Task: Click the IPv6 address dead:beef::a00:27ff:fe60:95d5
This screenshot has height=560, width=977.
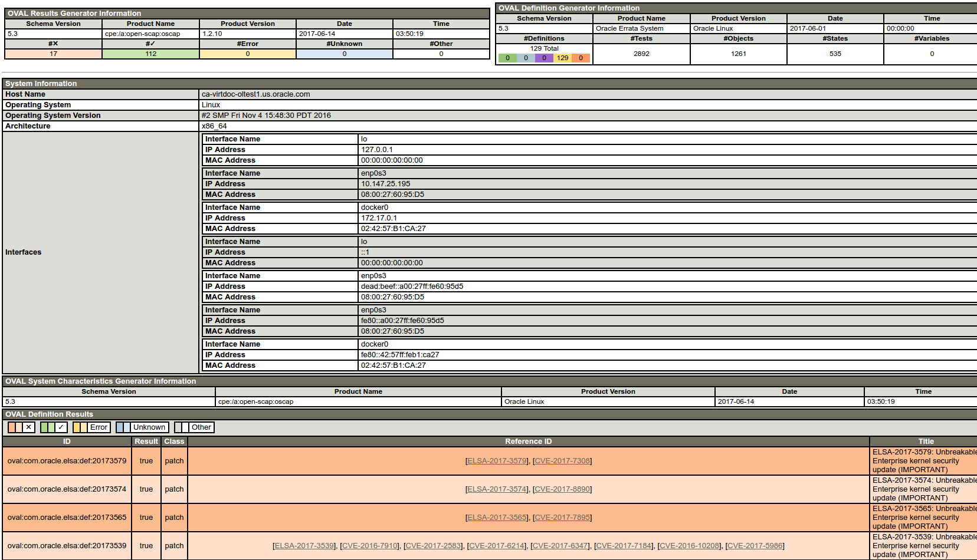Action: pos(412,286)
